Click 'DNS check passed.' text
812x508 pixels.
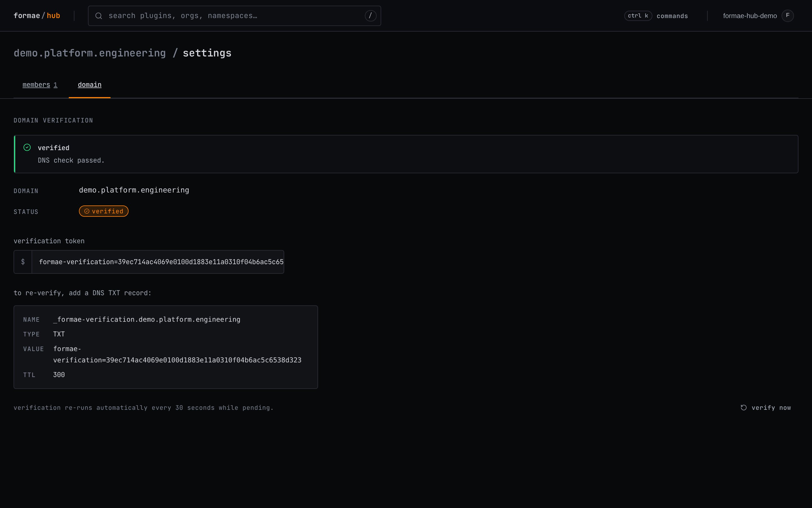(71, 160)
